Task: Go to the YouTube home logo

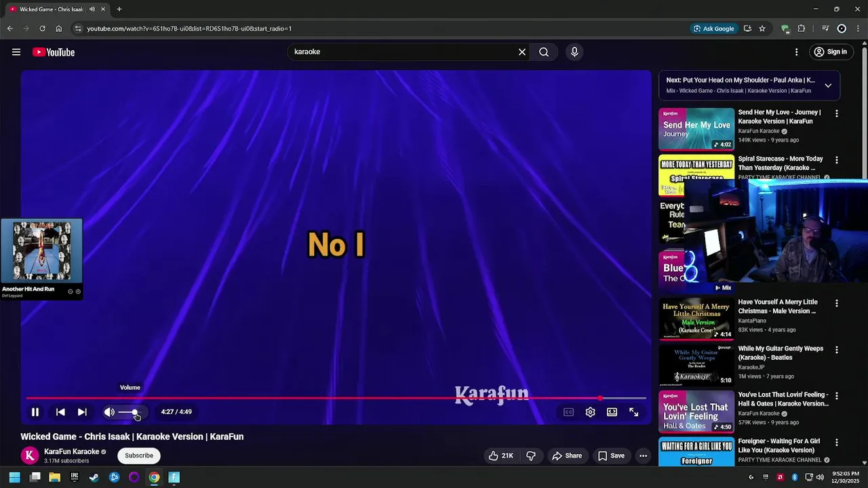Action: [54, 52]
